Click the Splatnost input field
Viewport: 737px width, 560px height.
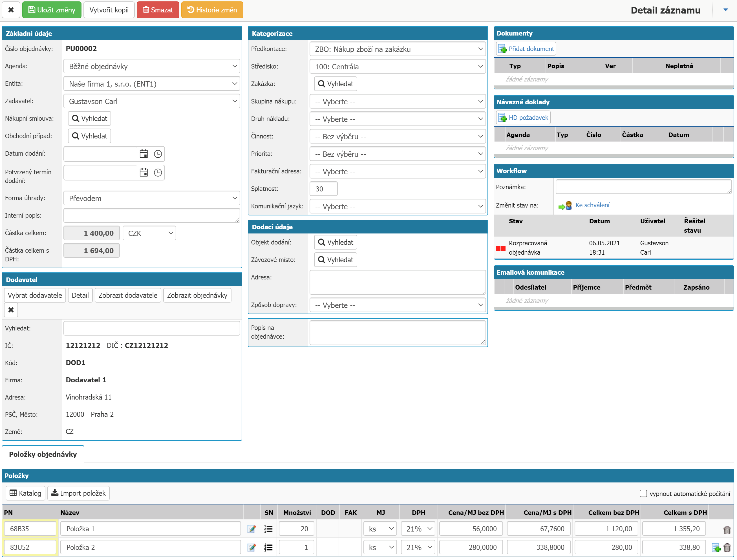coord(324,189)
